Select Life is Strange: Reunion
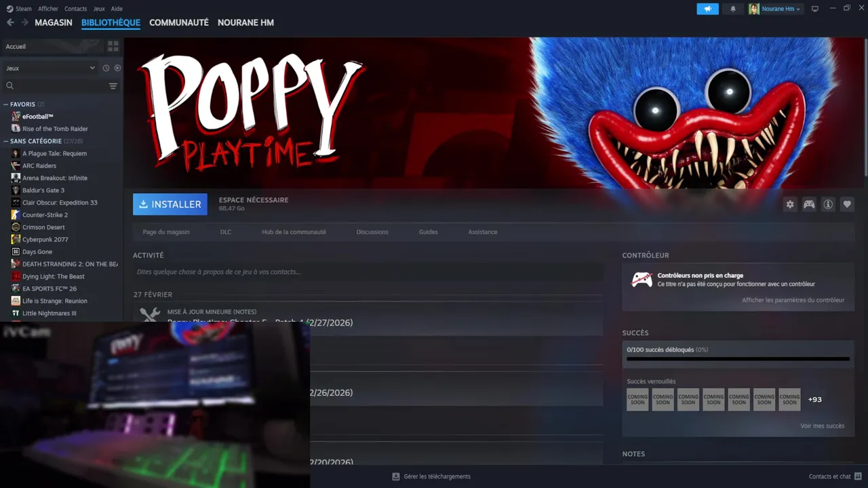This screenshot has width=868, height=488. click(55, 301)
